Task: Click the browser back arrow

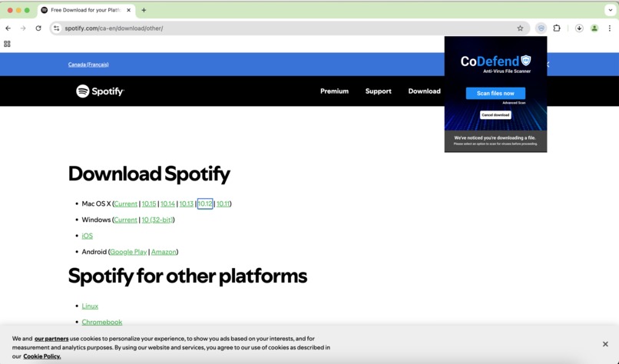Action: pos(8,28)
